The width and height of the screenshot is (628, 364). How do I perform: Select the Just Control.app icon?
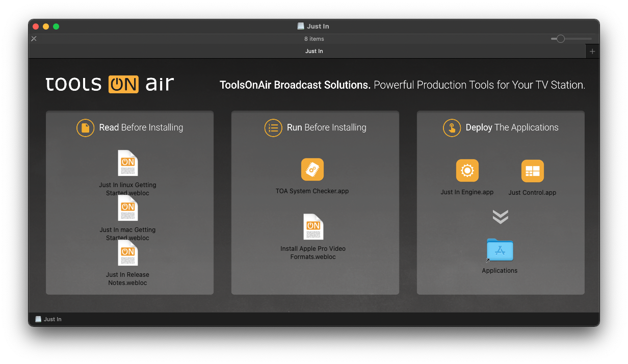[x=533, y=171]
